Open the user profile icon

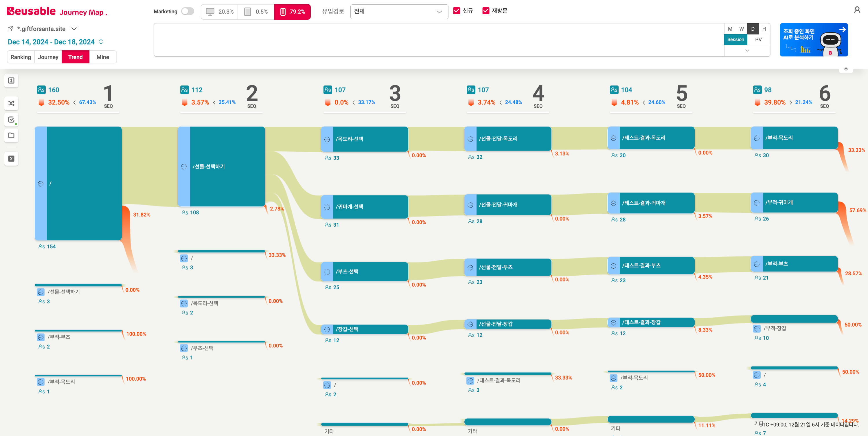coord(857,10)
